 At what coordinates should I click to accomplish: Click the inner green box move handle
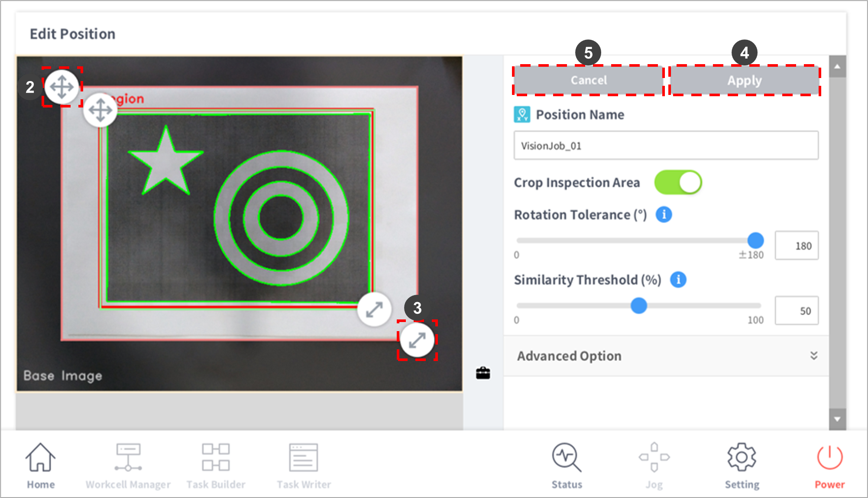coord(100,110)
